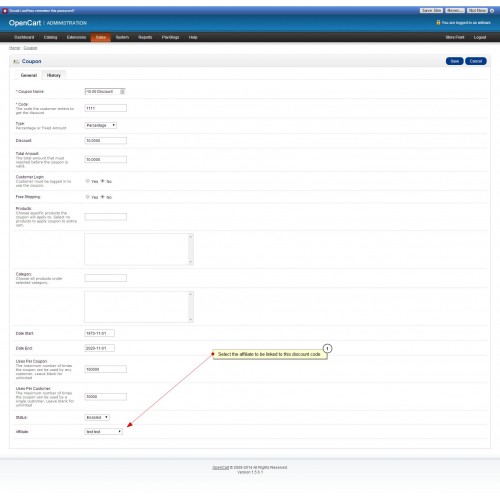Viewport: 500px width, 500px height.
Task: Click the Cancel button
Action: click(x=476, y=61)
